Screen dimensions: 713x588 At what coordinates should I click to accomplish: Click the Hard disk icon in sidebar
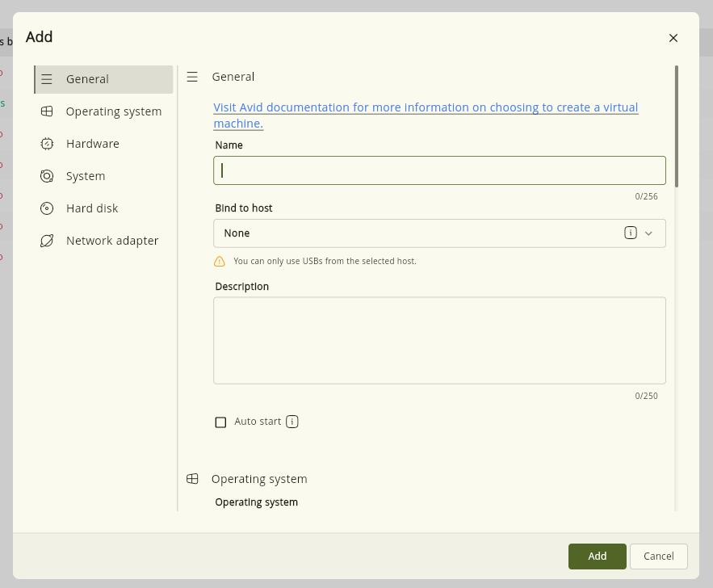47,208
